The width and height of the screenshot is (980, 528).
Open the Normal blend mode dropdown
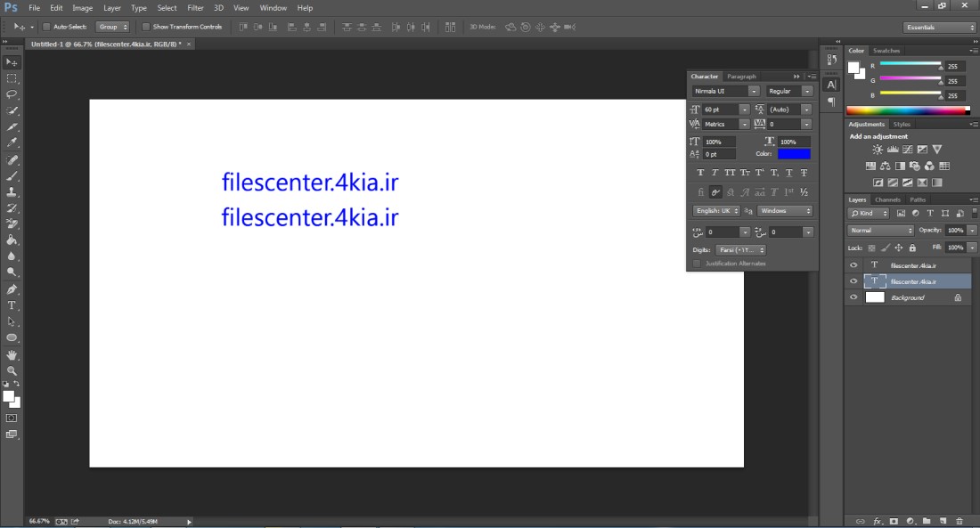click(881, 230)
